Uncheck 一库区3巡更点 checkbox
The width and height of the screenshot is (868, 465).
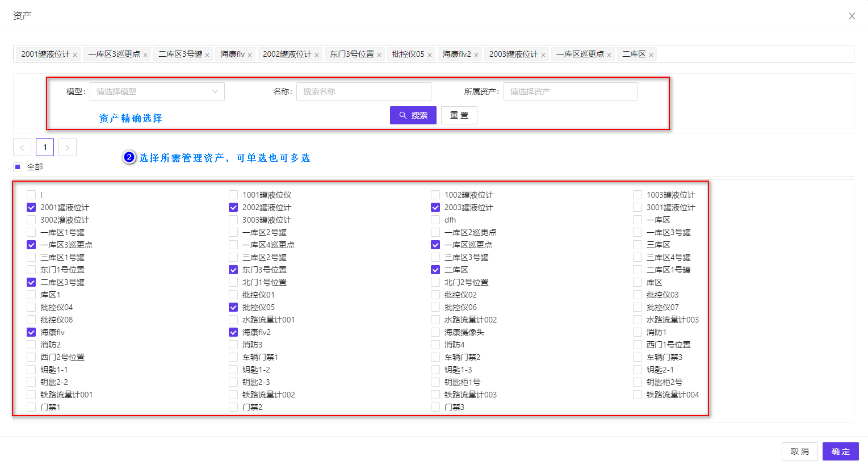[31, 245]
